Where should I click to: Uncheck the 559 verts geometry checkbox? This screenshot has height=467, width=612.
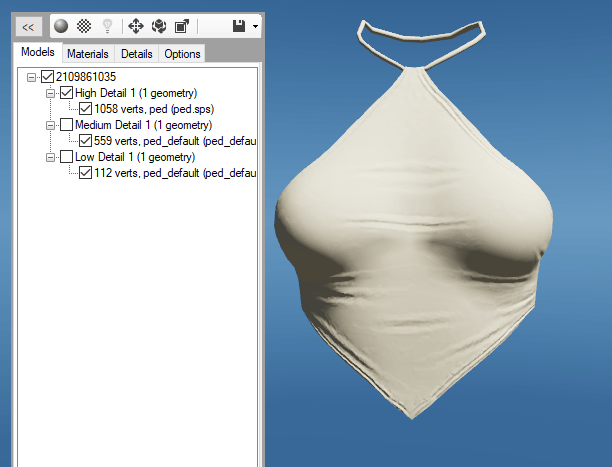coord(85,141)
